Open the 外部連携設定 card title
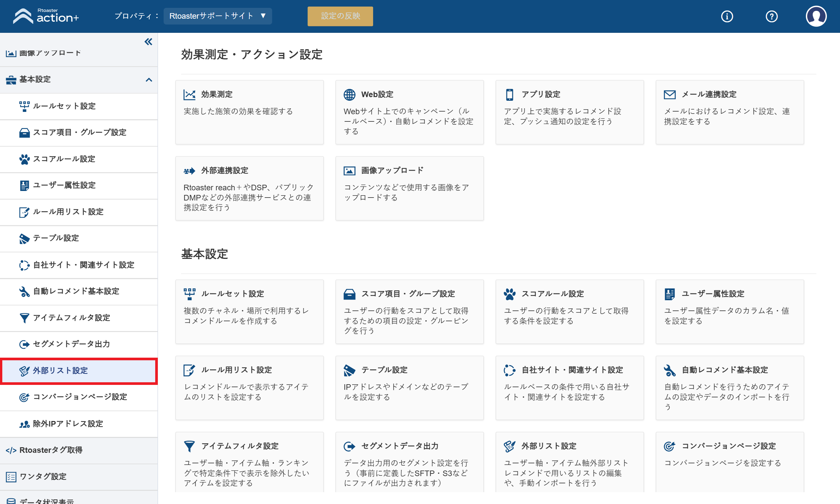 coord(224,171)
